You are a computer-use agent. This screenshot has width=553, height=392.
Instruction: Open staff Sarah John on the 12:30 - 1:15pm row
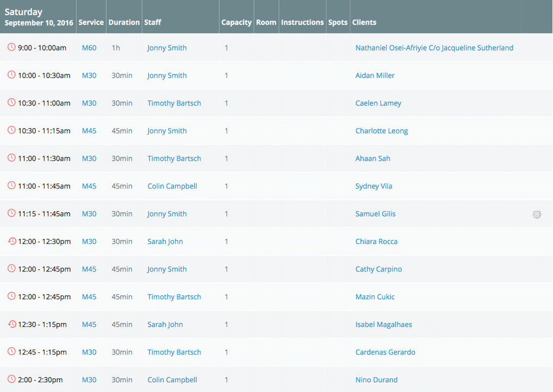(165, 325)
